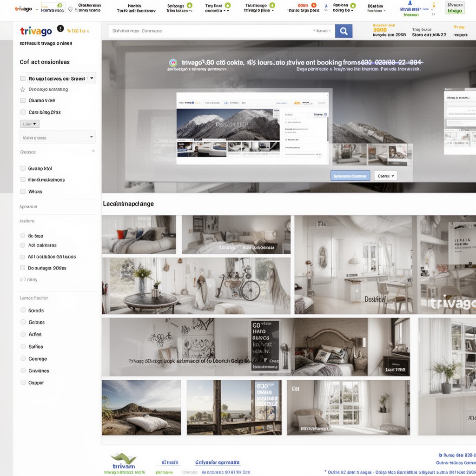Open the beach pillow photo thumbnail
The image size is (476, 476).
pos(141,407)
